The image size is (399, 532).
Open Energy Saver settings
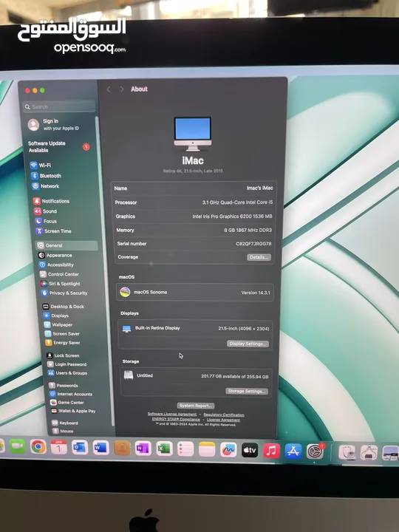63,343
